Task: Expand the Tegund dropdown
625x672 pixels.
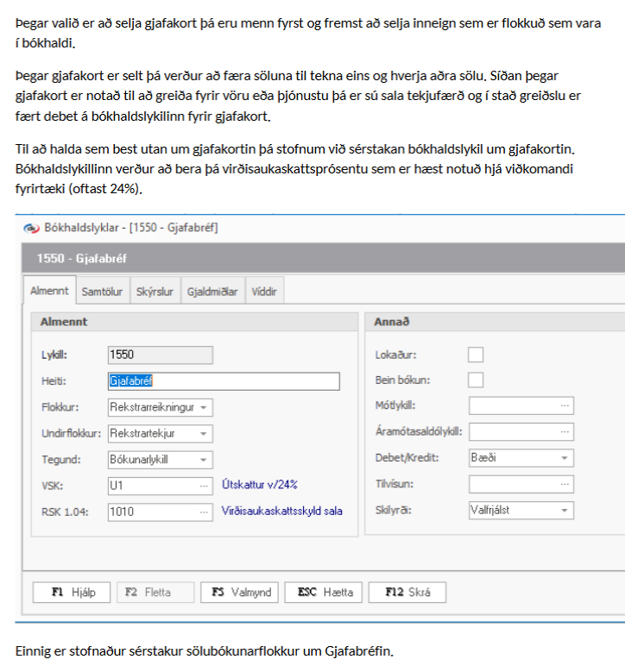Action: tap(203, 460)
